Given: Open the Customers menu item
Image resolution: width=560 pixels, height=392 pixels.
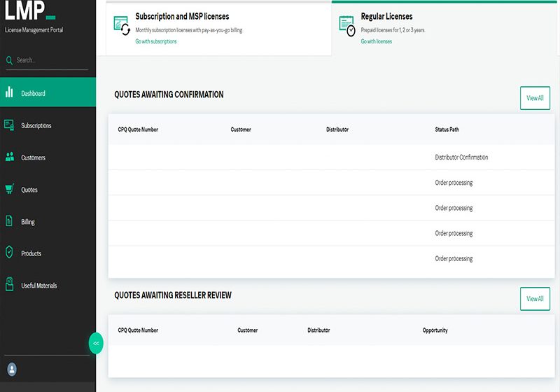Looking at the screenshot, I should pos(33,157).
